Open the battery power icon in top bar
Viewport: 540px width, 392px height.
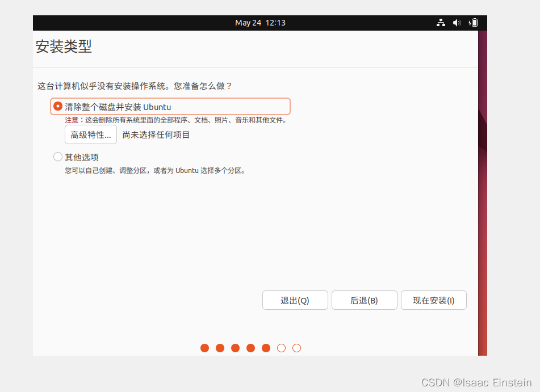473,23
